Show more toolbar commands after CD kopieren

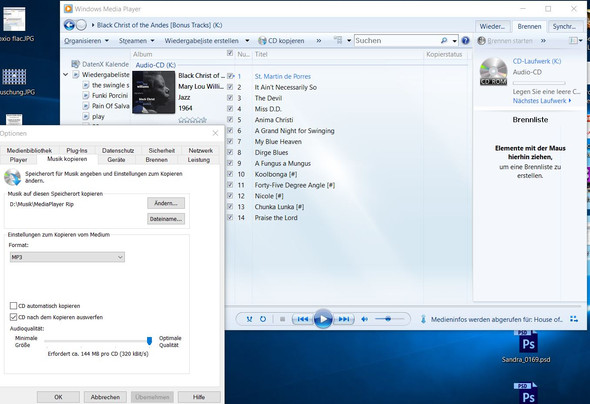click(x=319, y=41)
